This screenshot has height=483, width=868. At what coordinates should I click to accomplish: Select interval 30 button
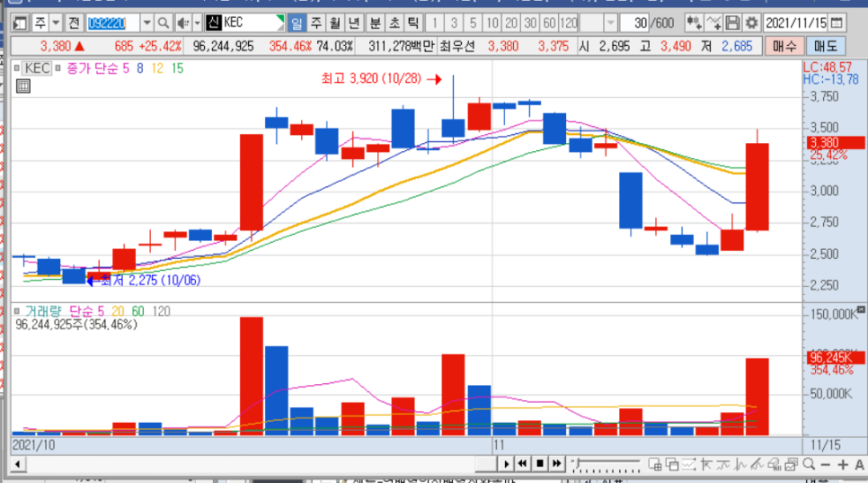tap(530, 23)
